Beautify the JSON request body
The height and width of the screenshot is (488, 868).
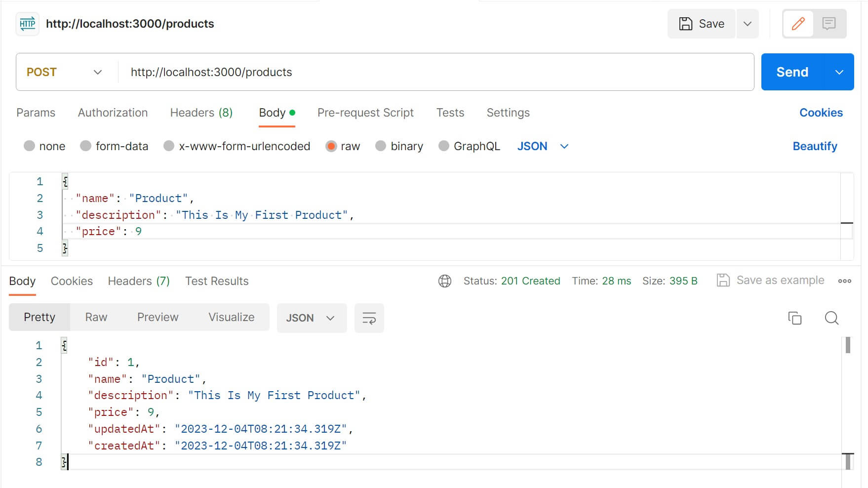pyautogui.click(x=815, y=146)
